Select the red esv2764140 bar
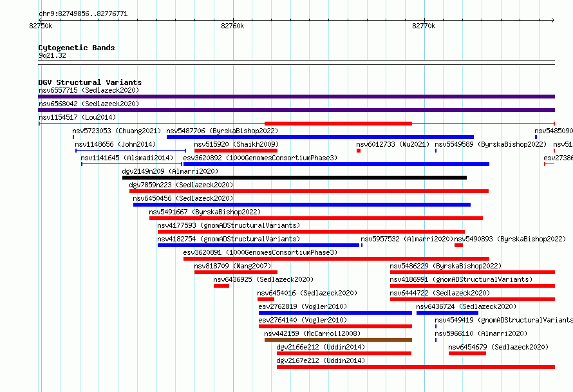Viewport: 573px width, 392px height. (335, 326)
